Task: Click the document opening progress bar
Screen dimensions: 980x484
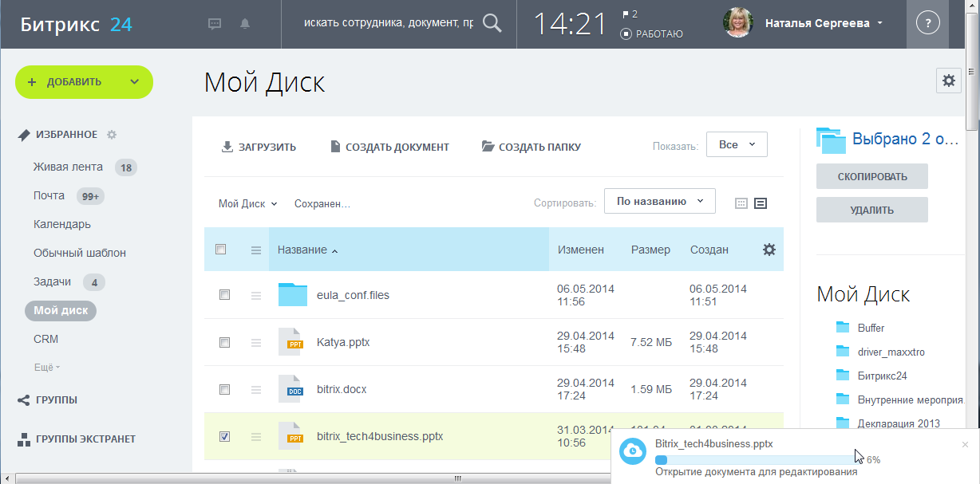Action: (x=758, y=460)
